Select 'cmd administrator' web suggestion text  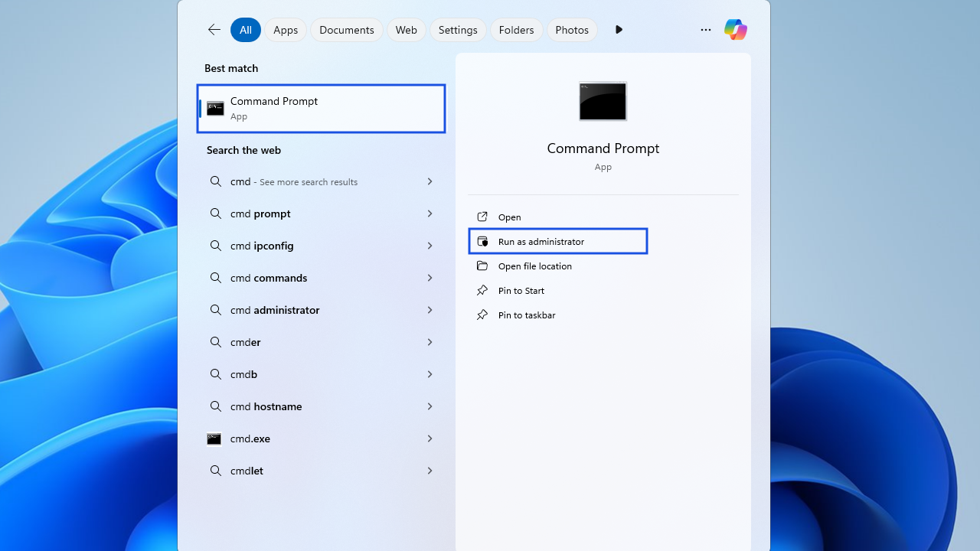(x=275, y=310)
